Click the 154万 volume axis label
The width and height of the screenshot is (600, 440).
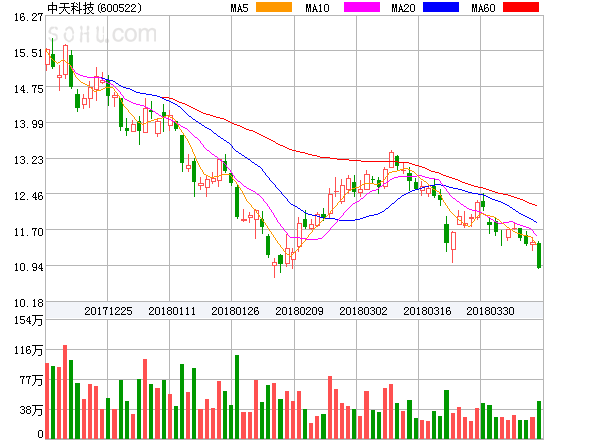(x=28, y=320)
